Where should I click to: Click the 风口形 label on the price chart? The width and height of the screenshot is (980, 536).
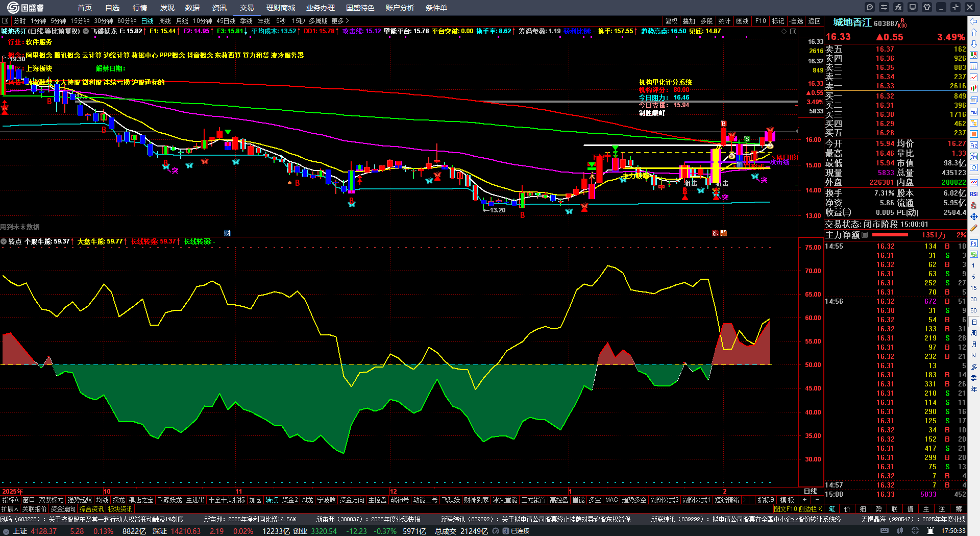pos(787,158)
